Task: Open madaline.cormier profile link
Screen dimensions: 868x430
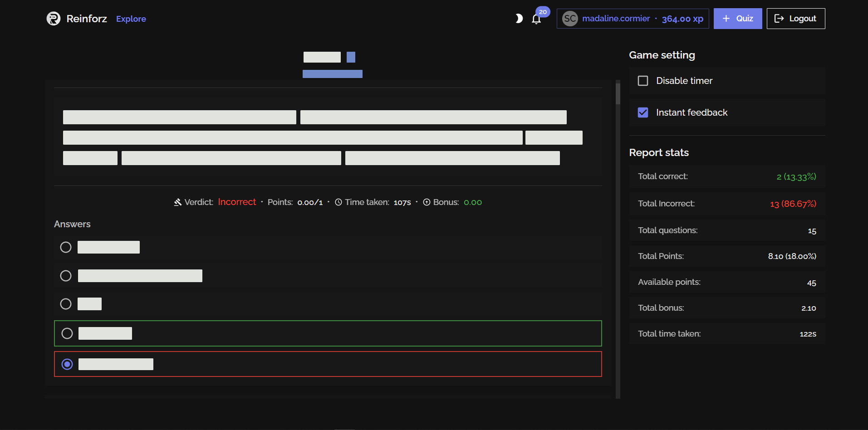Action: pos(616,19)
